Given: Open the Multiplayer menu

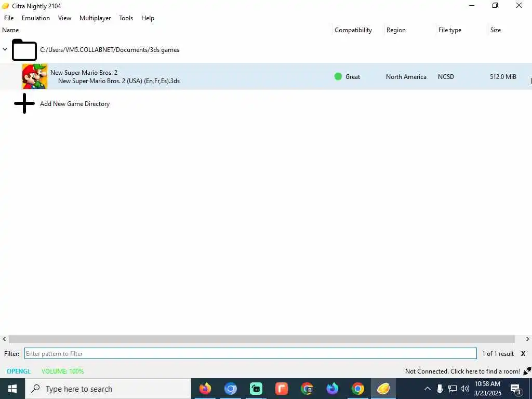Looking at the screenshot, I should click(x=95, y=18).
